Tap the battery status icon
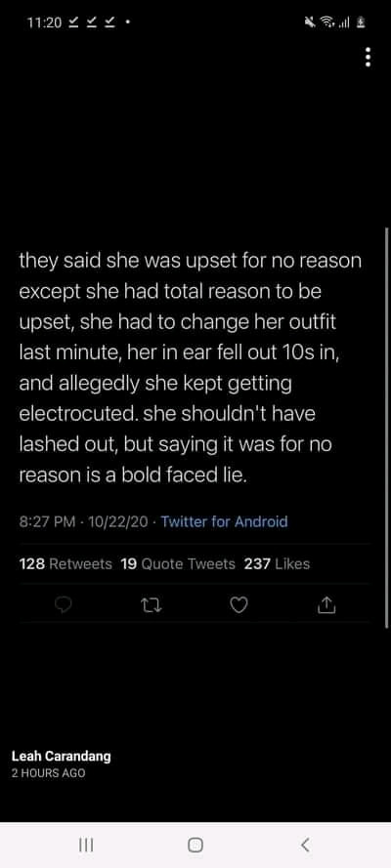The image size is (391, 868). (x=361, y=22)
